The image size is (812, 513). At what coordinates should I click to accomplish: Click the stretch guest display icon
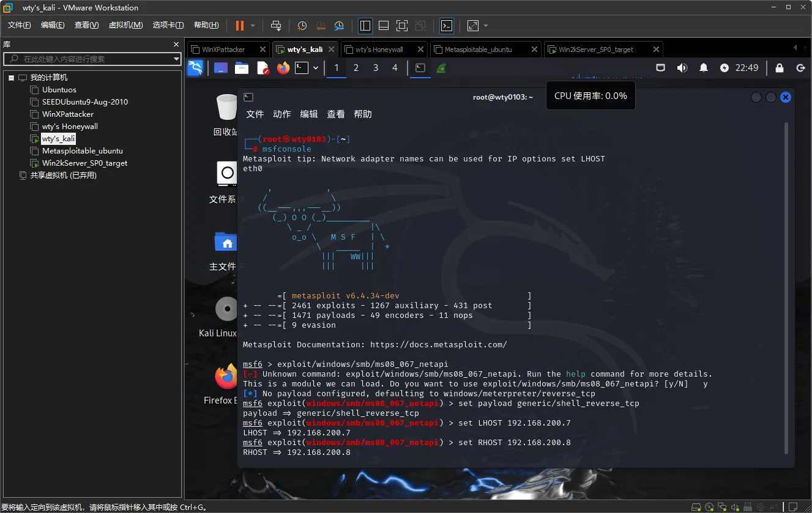473,26
